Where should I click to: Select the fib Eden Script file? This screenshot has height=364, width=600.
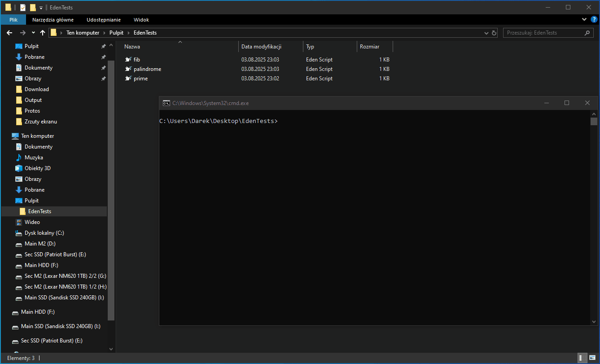(137, 60)
